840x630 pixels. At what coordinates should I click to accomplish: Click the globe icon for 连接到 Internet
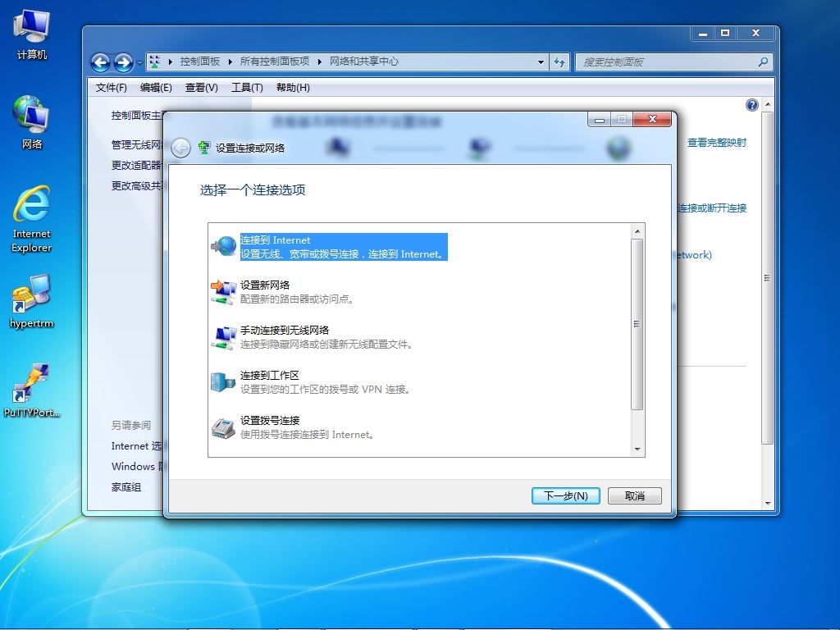[224, 246]
